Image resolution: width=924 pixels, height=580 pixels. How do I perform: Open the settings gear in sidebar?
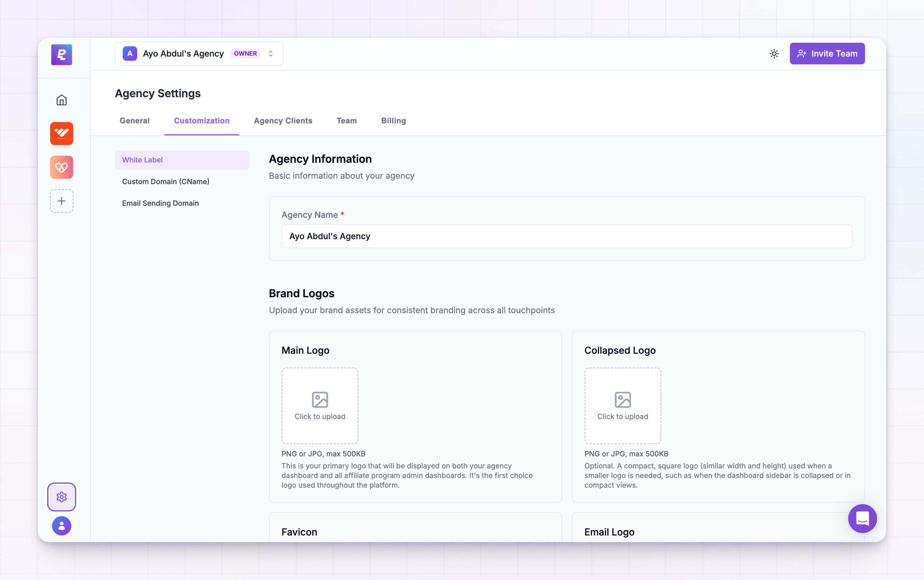point(61,497)
